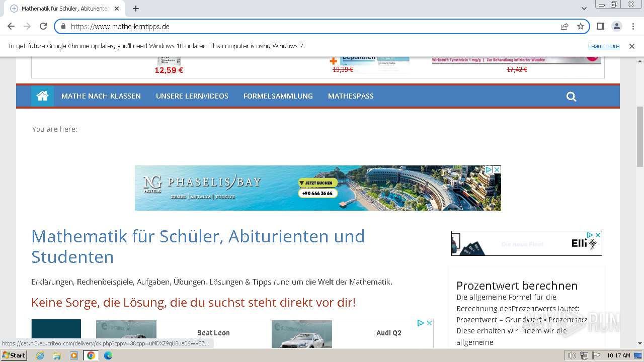This screenshot has height=362, width=644.
Task: Click the Chrome taskbar icon
Action: click(x=91, y=355)
